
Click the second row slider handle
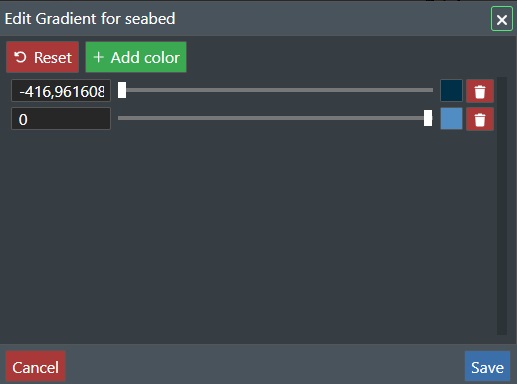428,118
